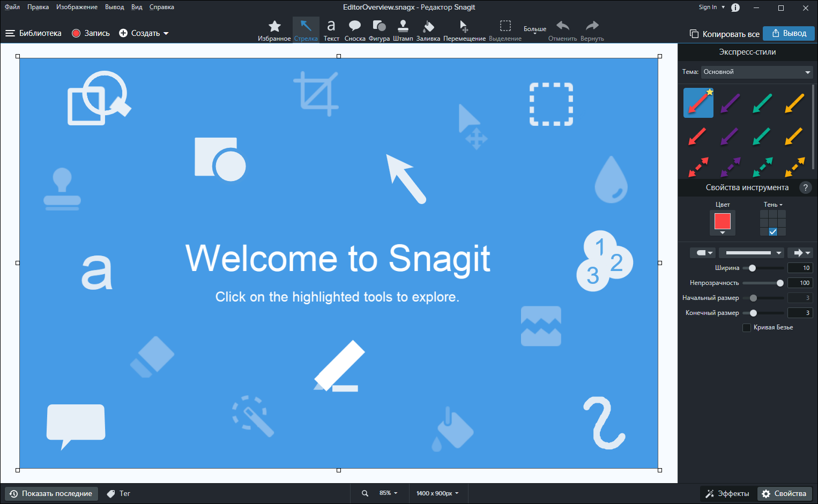
Task: Click the tool properties help icon
Action: coord(805,187)
